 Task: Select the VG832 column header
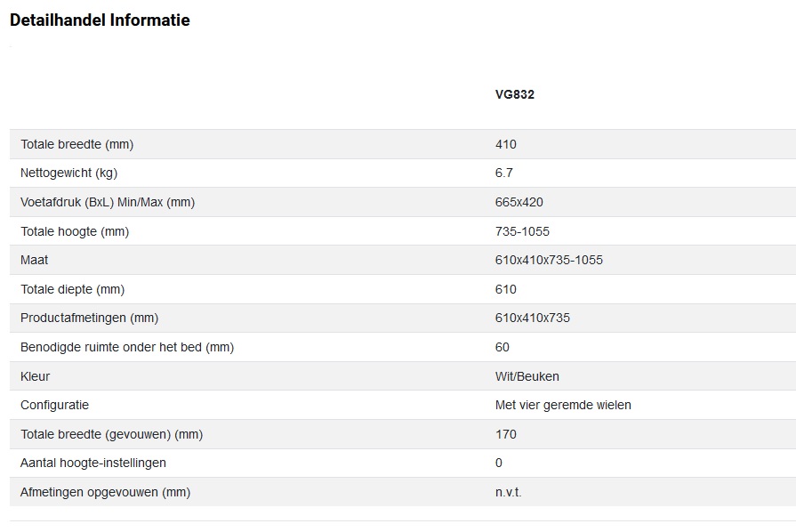coord(514,94)
